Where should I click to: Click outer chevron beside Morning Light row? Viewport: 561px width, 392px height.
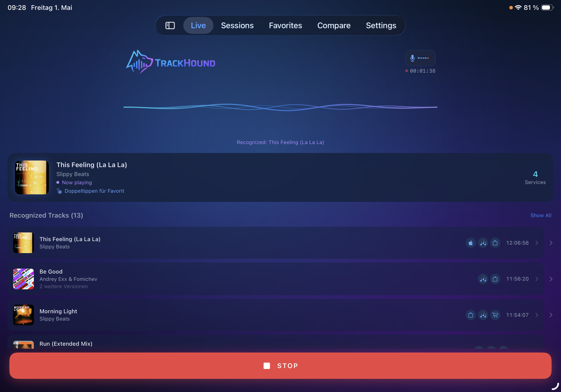[x=551, y=315]
